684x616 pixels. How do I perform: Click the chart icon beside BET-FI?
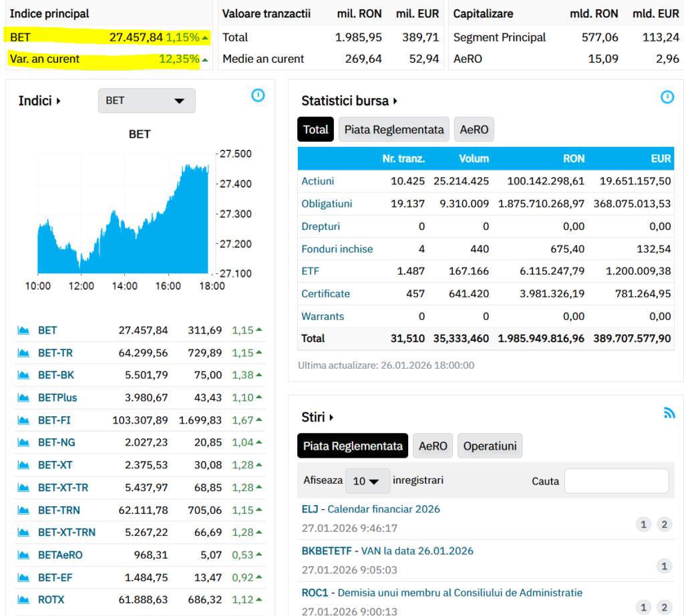tap(24, 420)
